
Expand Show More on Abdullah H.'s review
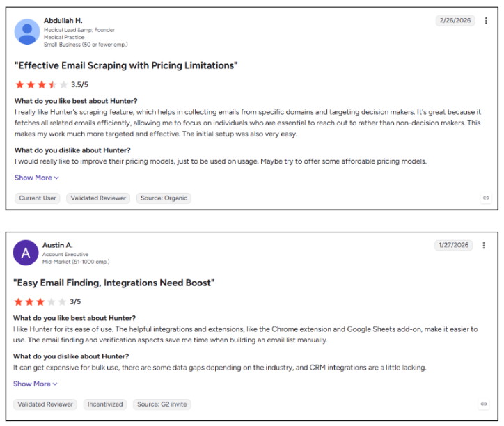pos(37,177)
